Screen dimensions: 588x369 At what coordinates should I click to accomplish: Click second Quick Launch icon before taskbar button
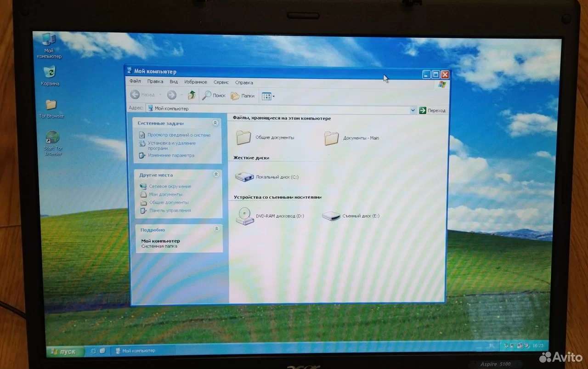tap(102, 351)
